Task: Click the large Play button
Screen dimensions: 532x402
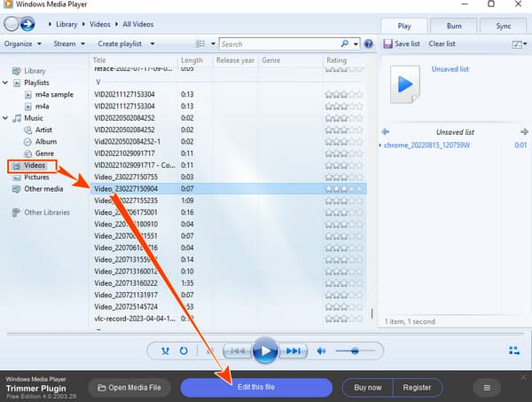Action: (x=264, y=351)
